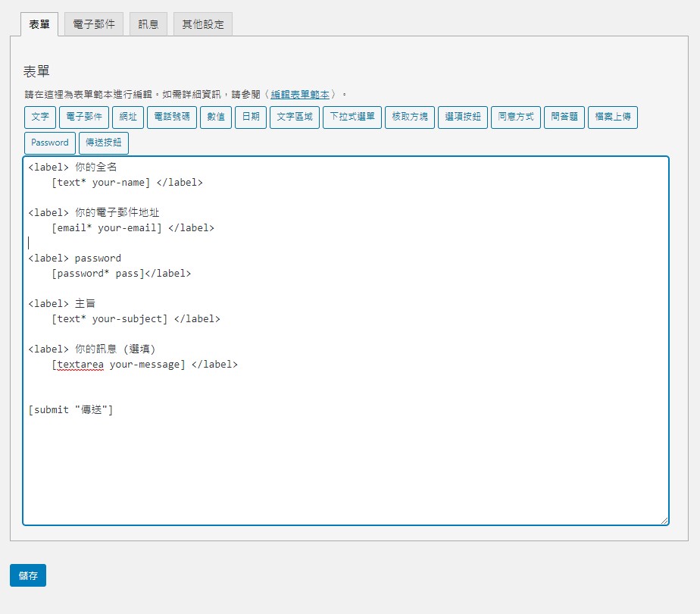Add a 核取方塊 tag

pyautogui.click(x=410, y=117)
